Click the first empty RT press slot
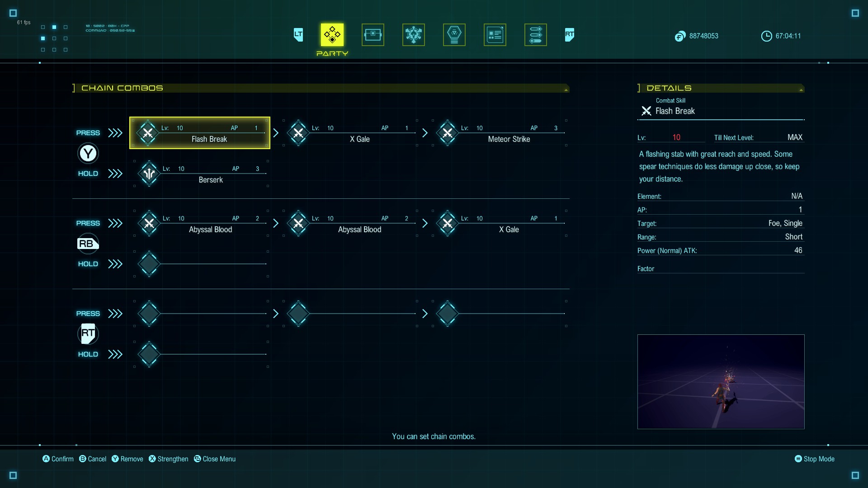This screenshot has height=488, width=868. click(x=201, y=314)
